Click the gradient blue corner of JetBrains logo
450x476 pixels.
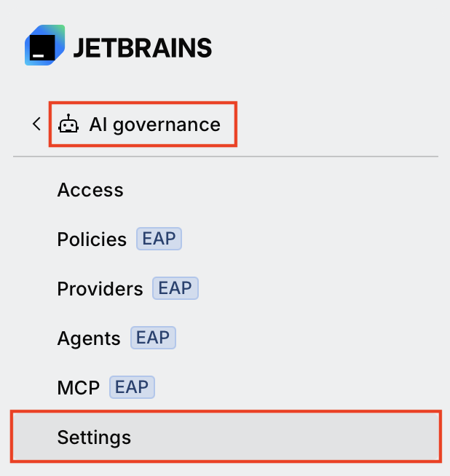[57, 32]
